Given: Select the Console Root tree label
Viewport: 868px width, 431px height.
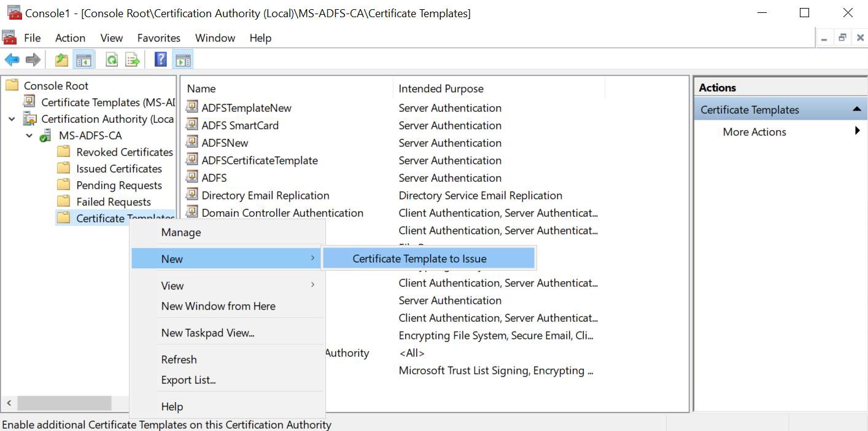Looking at the screenshot, I should click(x=56, y=85).
